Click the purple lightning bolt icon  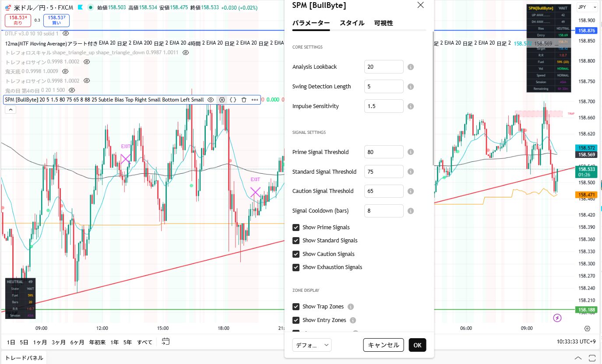pos(557,318)
